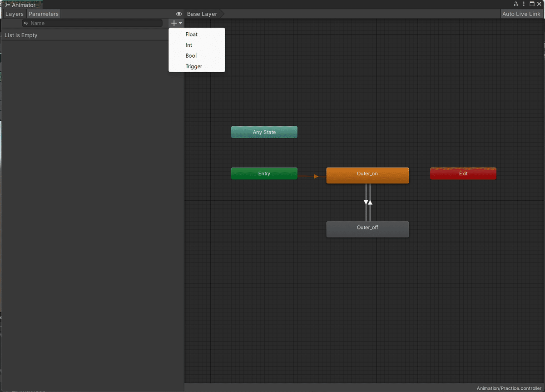Select the Any State node

point(264,132)
